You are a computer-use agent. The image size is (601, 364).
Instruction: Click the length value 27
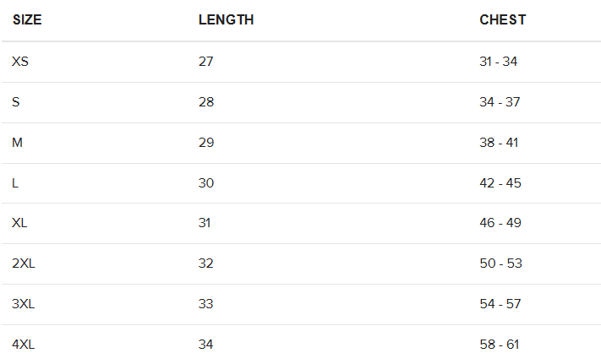205,62
